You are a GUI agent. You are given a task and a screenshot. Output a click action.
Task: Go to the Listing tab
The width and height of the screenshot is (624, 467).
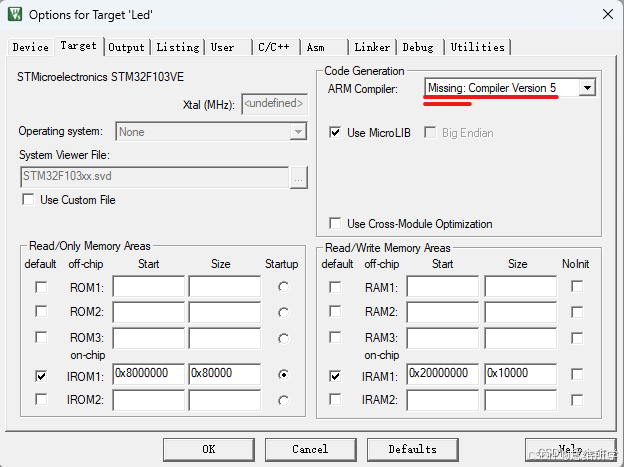[x=177, y=47]
